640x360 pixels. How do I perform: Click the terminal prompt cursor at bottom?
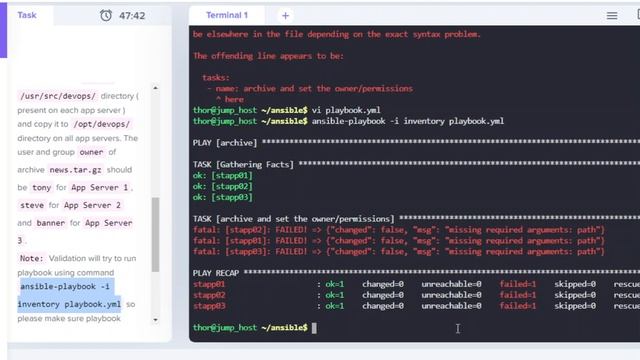pos(314,328)
